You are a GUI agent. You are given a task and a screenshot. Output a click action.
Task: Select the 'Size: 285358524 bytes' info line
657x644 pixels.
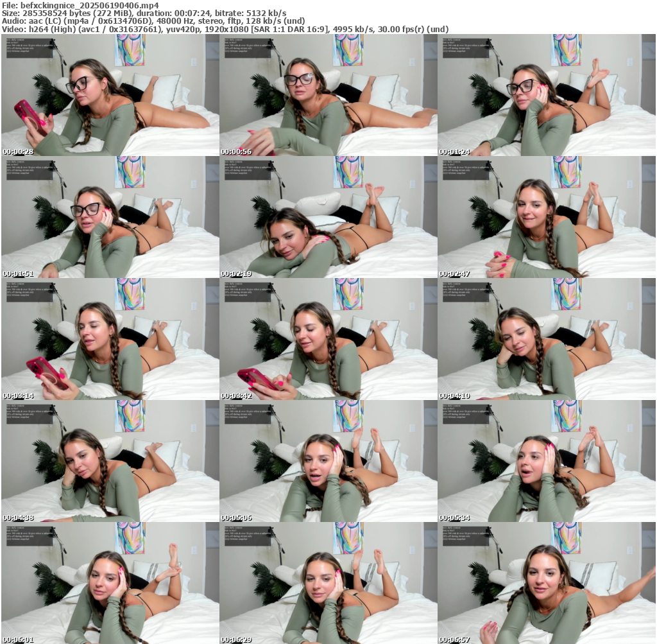tap(144, 13)
